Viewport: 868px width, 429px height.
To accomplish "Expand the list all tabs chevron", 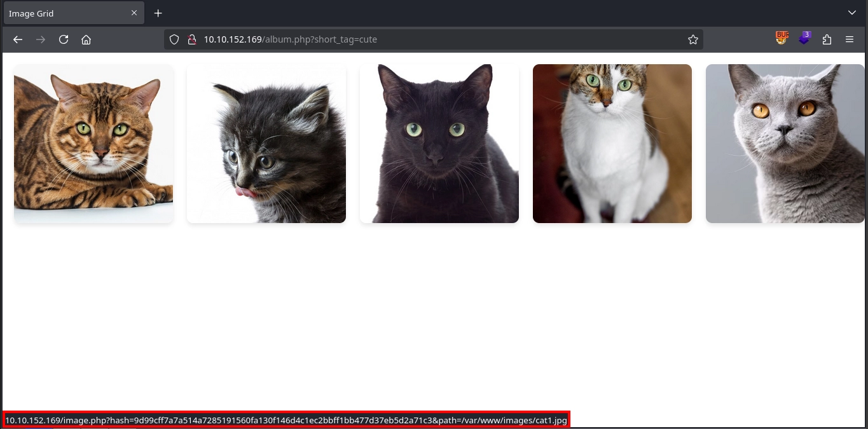I will [x=852, y=13].
